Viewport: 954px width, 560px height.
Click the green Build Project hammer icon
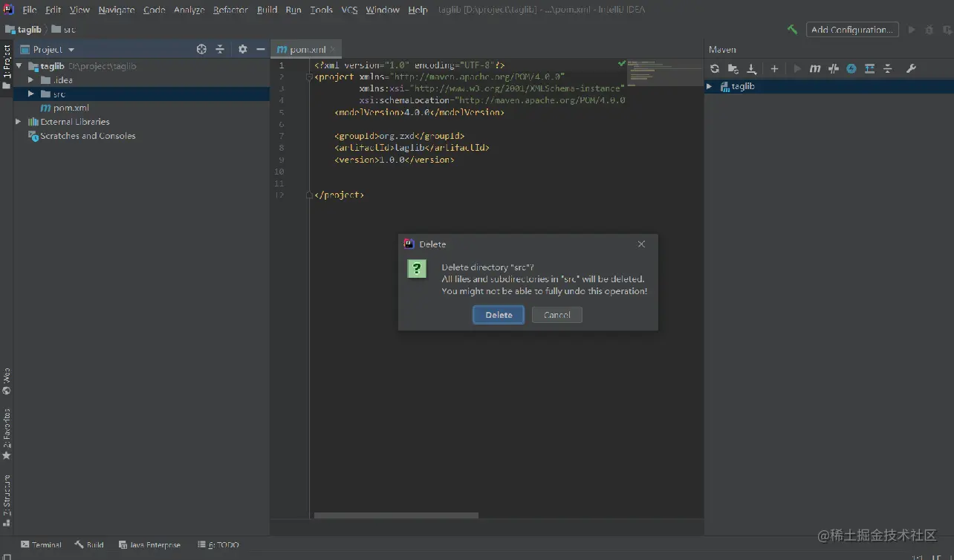(792, 30)
